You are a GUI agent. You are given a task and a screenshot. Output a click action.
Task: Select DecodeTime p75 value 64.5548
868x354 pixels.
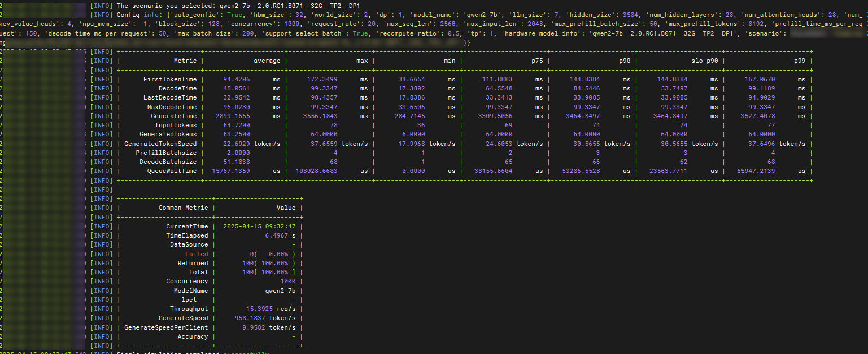pyautogui.click(x=499, y=88)
